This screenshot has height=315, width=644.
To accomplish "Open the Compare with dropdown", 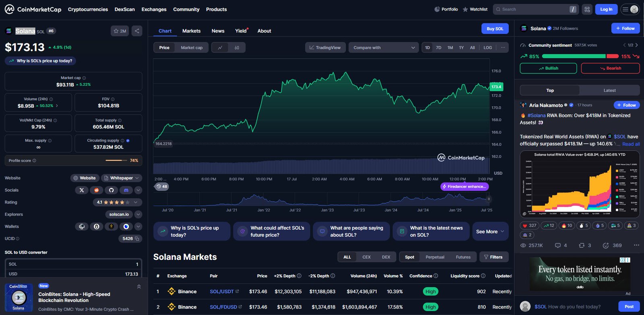I will tap(384, 48).
